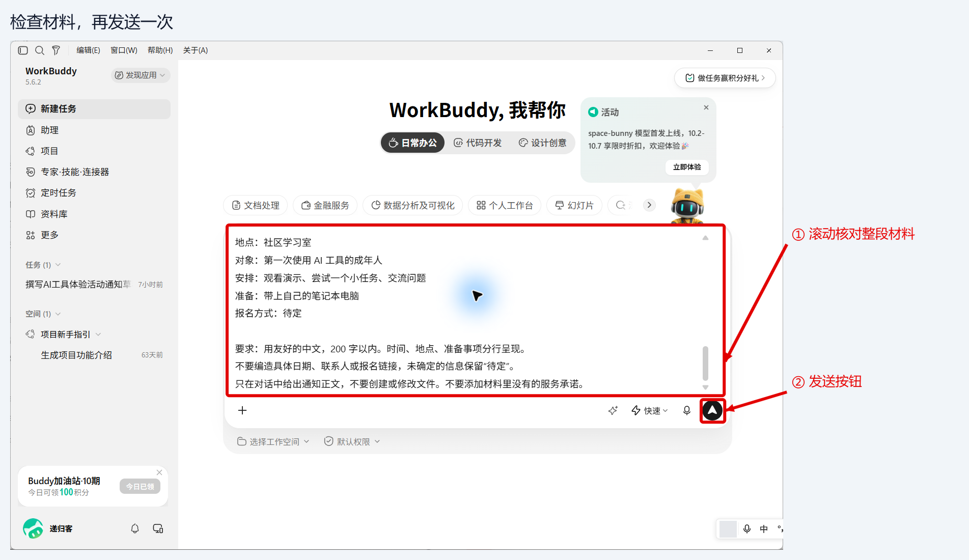
Task: Collapse the 空间 (1) section
Action: click(x=43, y=314)
